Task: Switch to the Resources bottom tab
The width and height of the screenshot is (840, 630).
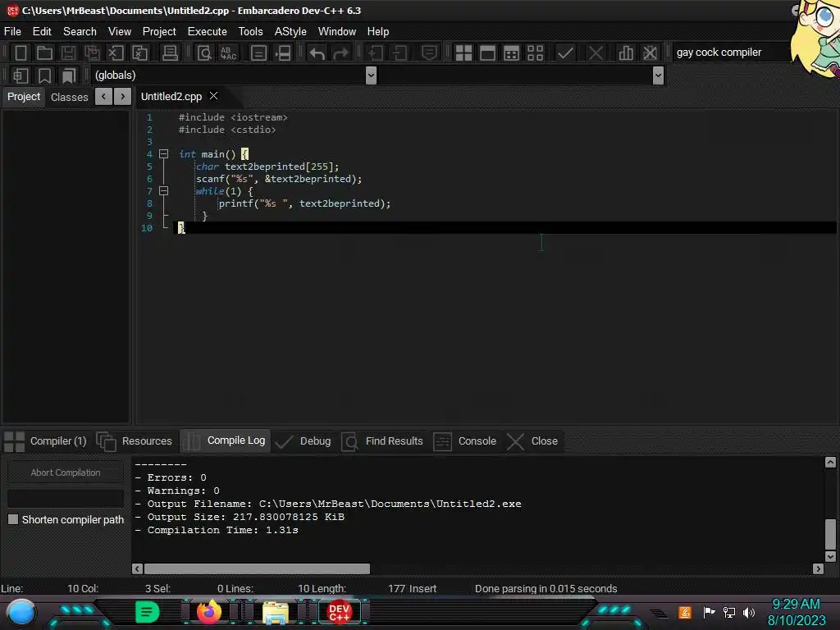Action: 135,441
